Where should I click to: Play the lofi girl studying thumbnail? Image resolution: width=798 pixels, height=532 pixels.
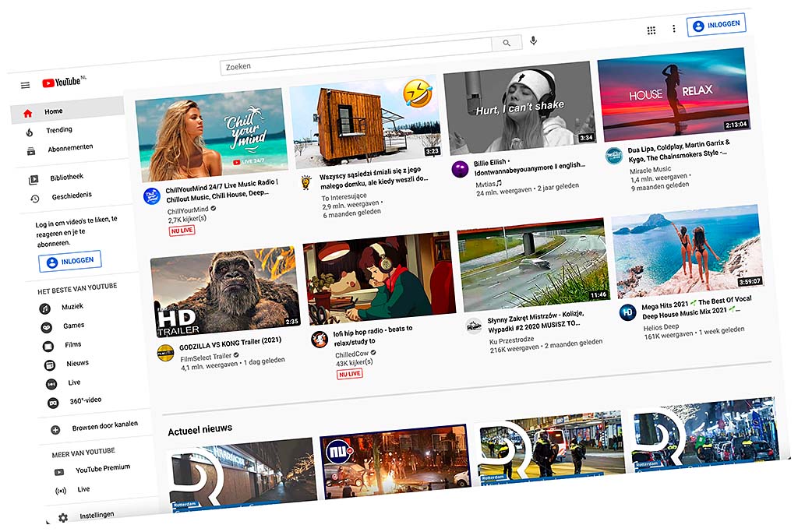click(x=380, y=278)
